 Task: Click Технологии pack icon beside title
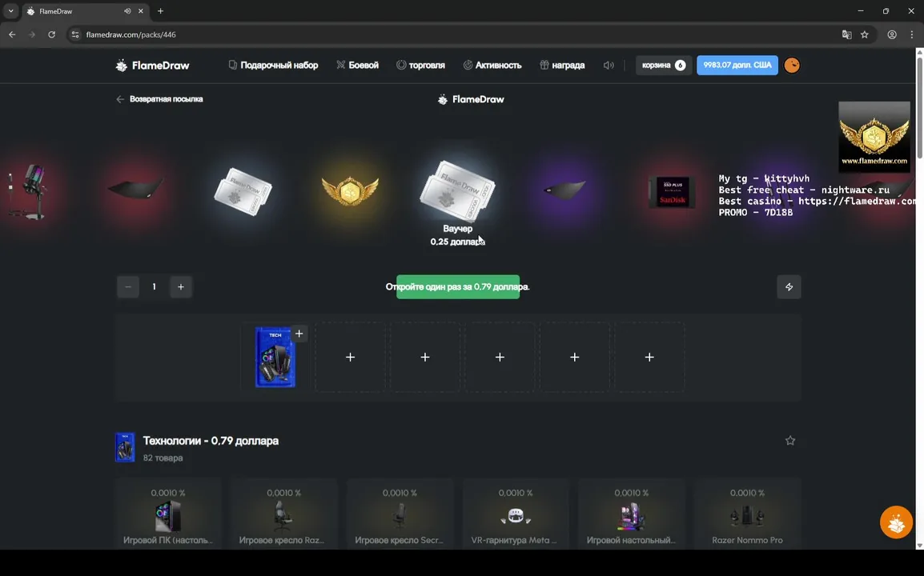click(x=125, y=448)
